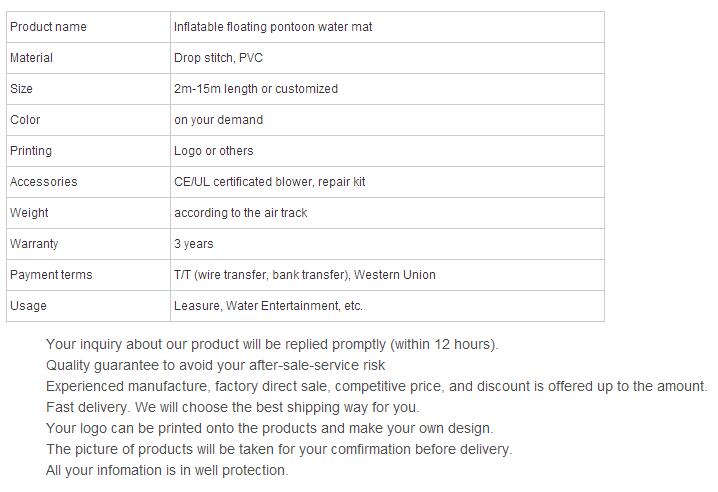Click the "Payment terms" row label
This screenshot has height=492, width=718.
pyautogui.click(x=51, y=275)
